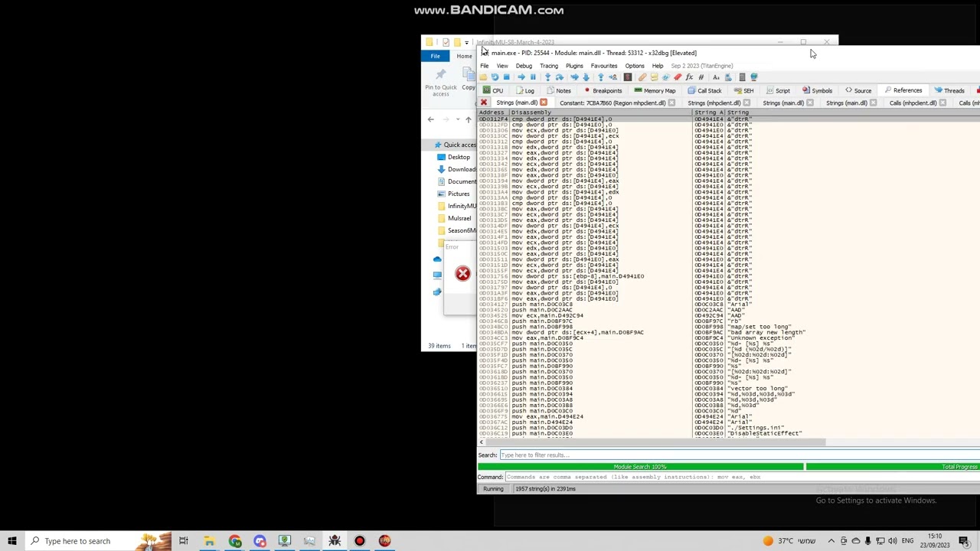Open Variables hash toolbar icon

click(701, 77)
